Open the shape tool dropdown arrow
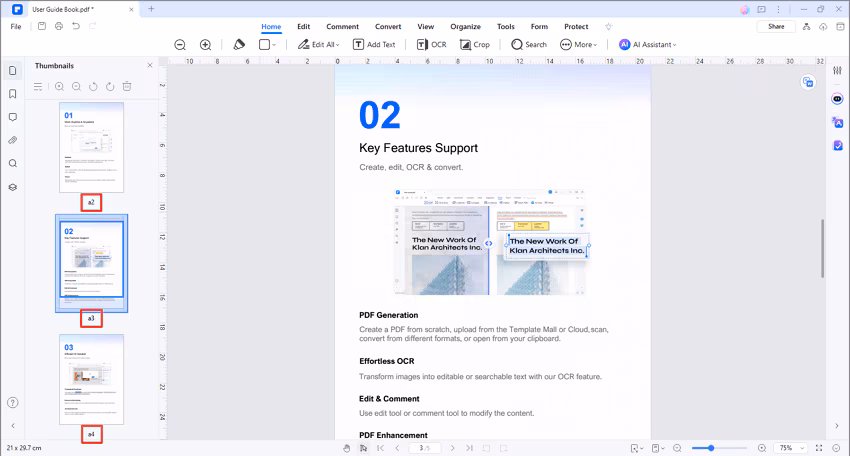Screen dimensions: 850x456 [274, 45]
